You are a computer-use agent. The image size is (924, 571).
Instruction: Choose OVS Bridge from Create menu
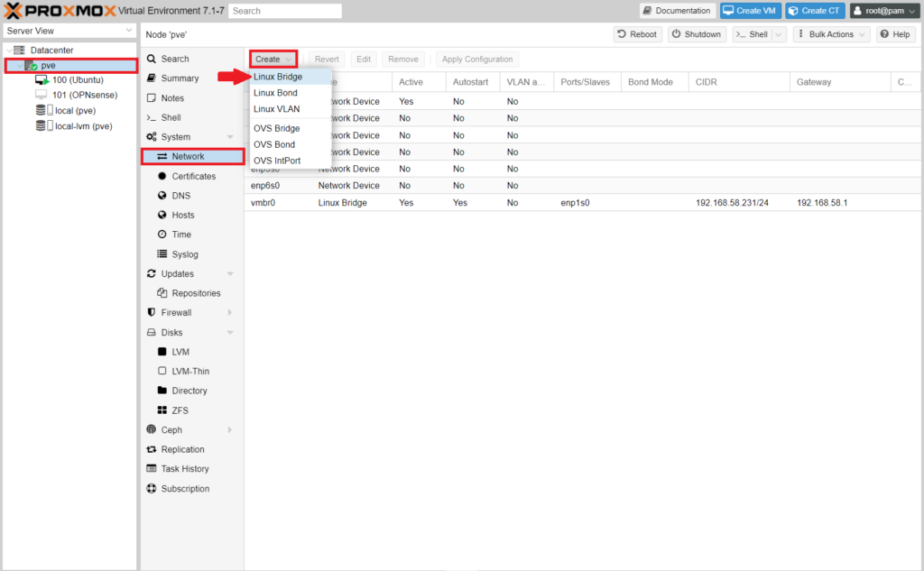click(290, 128)
